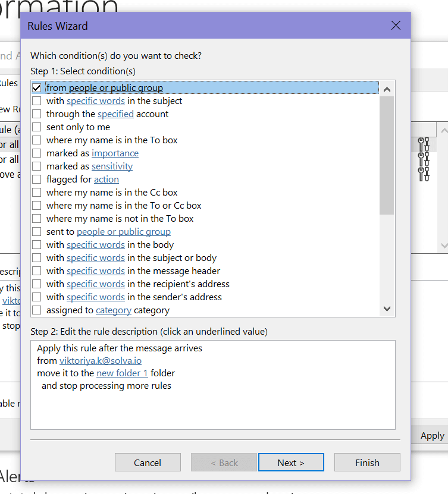Click the first rule's tools icon behind the dialog

[x=424, y=144]
